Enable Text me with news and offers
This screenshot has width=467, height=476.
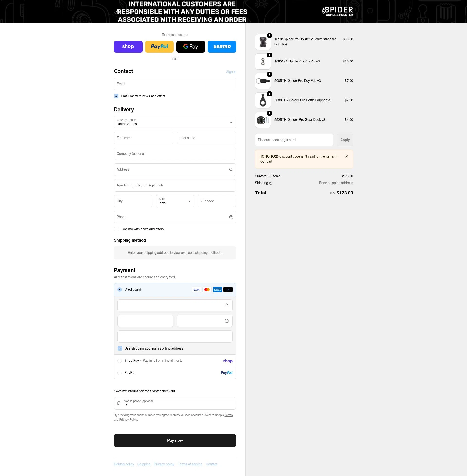[116, 229]
